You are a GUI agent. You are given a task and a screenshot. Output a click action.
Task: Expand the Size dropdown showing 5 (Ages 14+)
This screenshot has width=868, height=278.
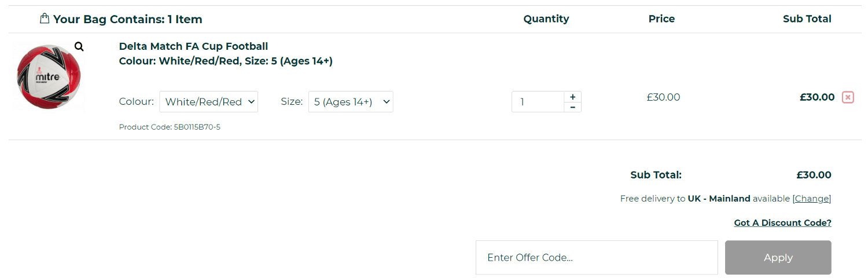[x=351, y=102]
